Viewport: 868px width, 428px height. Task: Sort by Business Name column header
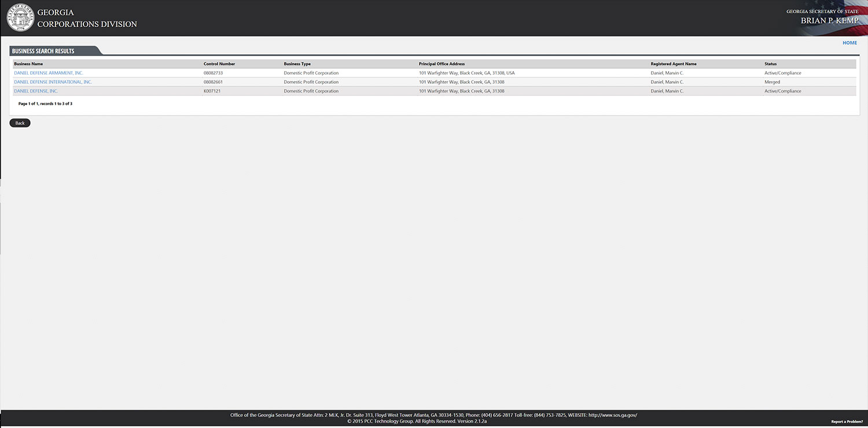(28, 64)
